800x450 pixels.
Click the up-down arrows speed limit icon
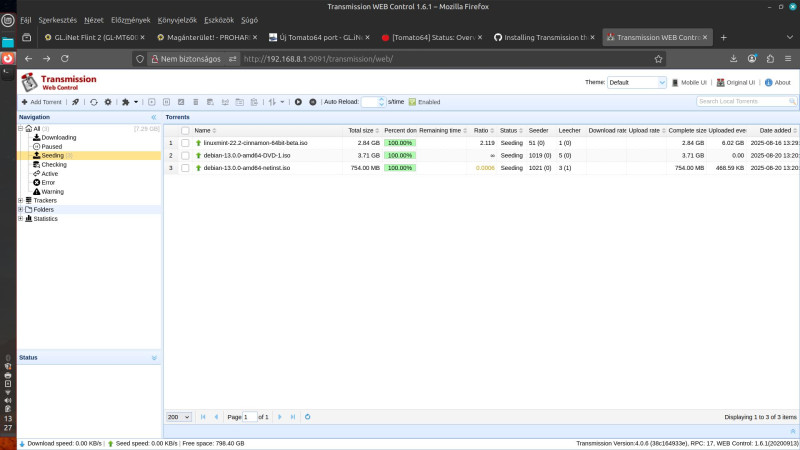272,102
